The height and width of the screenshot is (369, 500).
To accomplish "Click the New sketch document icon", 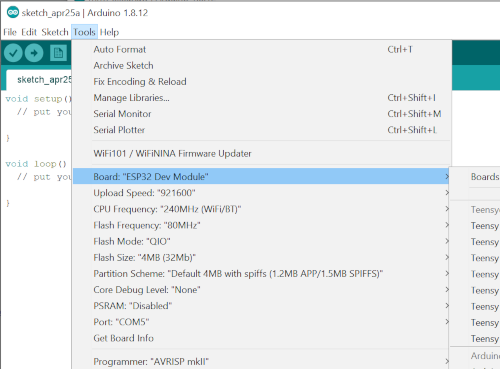I will pos(58,53).
